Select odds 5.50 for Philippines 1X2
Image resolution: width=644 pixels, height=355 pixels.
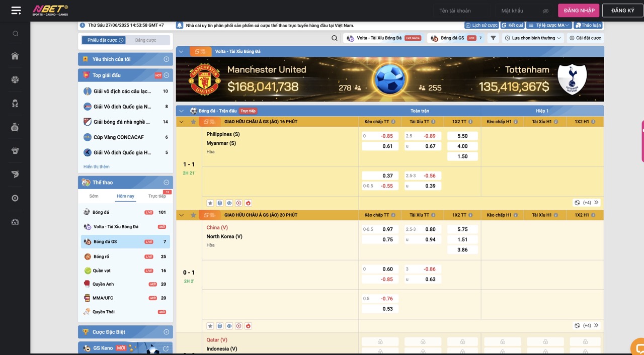coord(462,136)
